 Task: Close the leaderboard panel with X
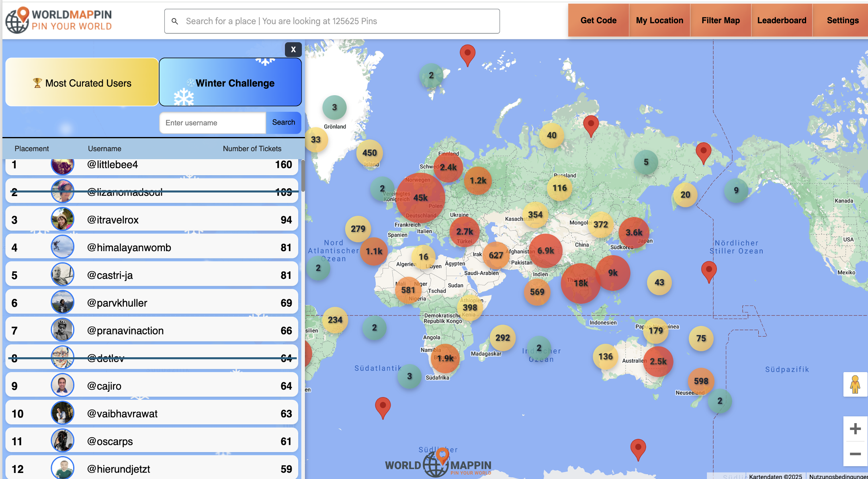pyautogui.click(x=293, y=49)
